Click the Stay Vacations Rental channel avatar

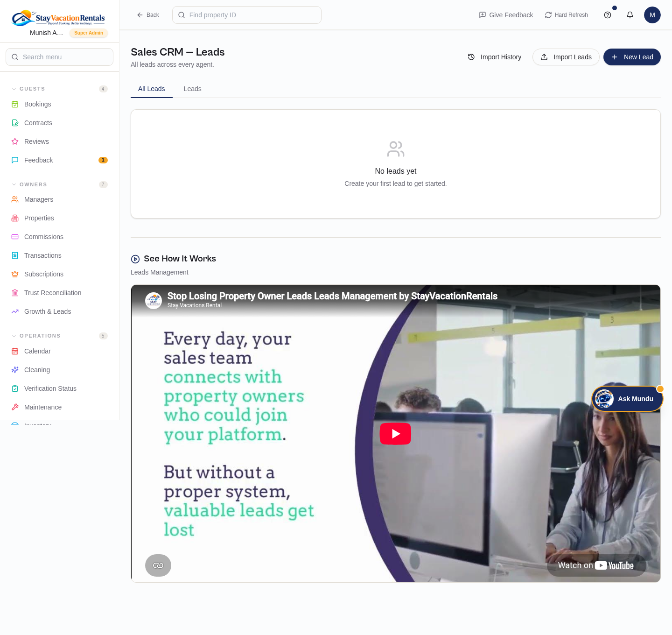(x=154, y=301)
